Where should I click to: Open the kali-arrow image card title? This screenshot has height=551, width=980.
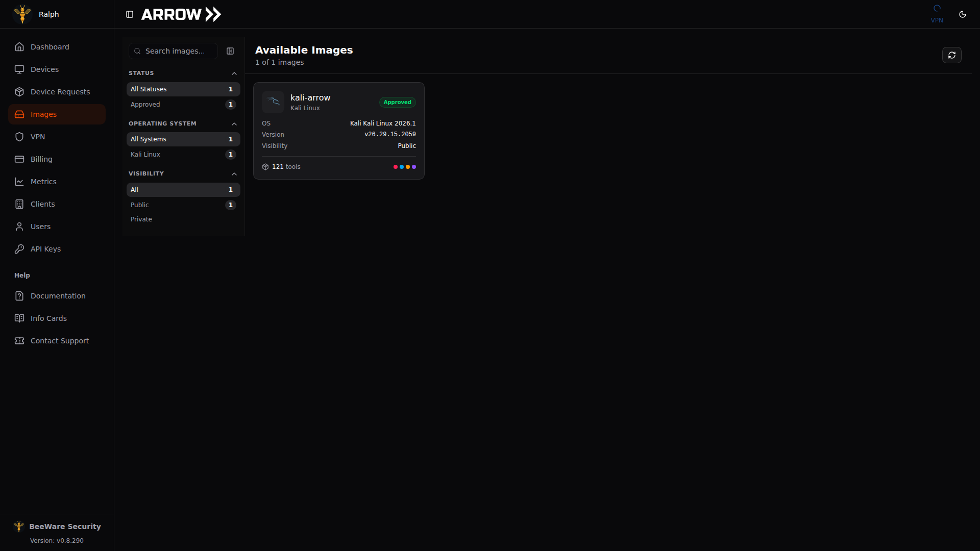click(x=310, y=97)
